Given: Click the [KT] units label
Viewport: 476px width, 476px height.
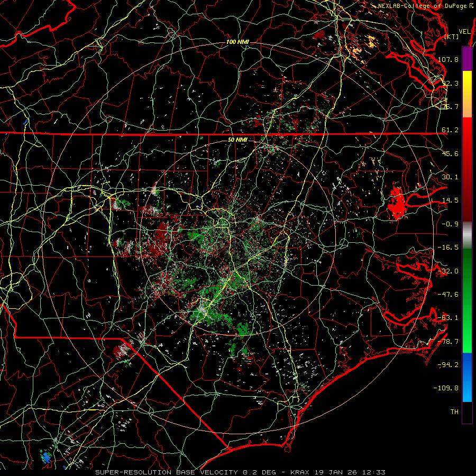Looking at the screenshot, I should tap(452, 36).
